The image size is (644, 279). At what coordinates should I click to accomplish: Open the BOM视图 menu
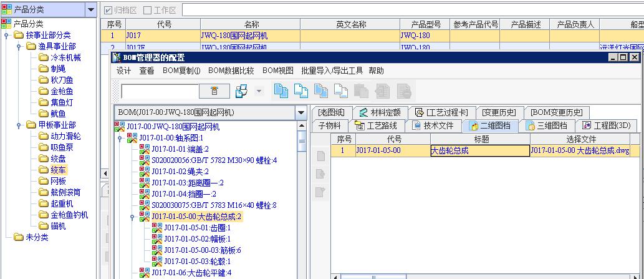(278, 71)
